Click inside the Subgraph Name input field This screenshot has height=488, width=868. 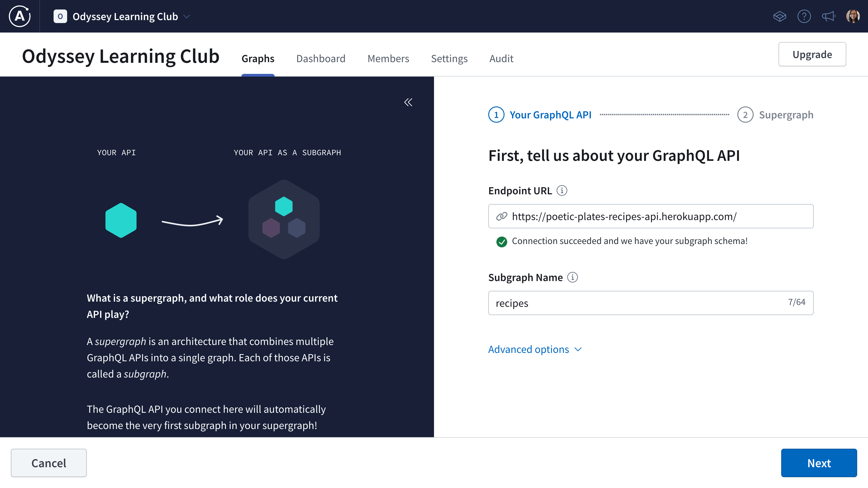pos(640,303)
